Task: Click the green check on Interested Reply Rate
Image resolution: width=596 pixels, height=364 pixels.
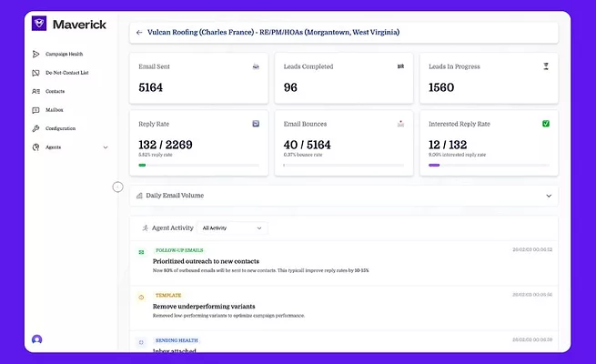Action: (545, 123)
